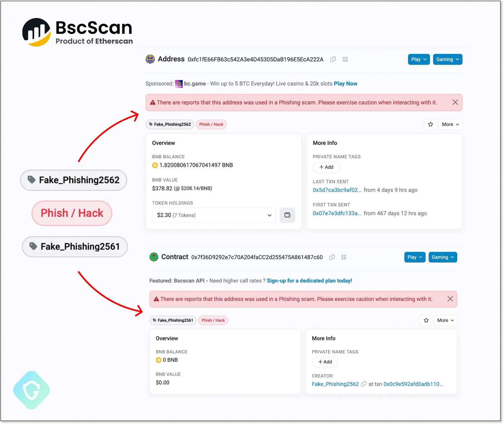The image size is (504, 424).
Task: Open the last sent transaction 0x5d7ca3bc9af02
Action: (337, 190)
